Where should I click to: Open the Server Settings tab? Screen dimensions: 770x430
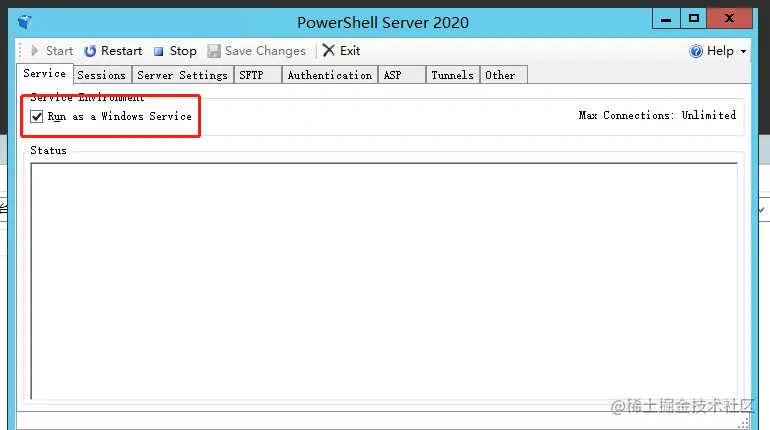point(182,75)
